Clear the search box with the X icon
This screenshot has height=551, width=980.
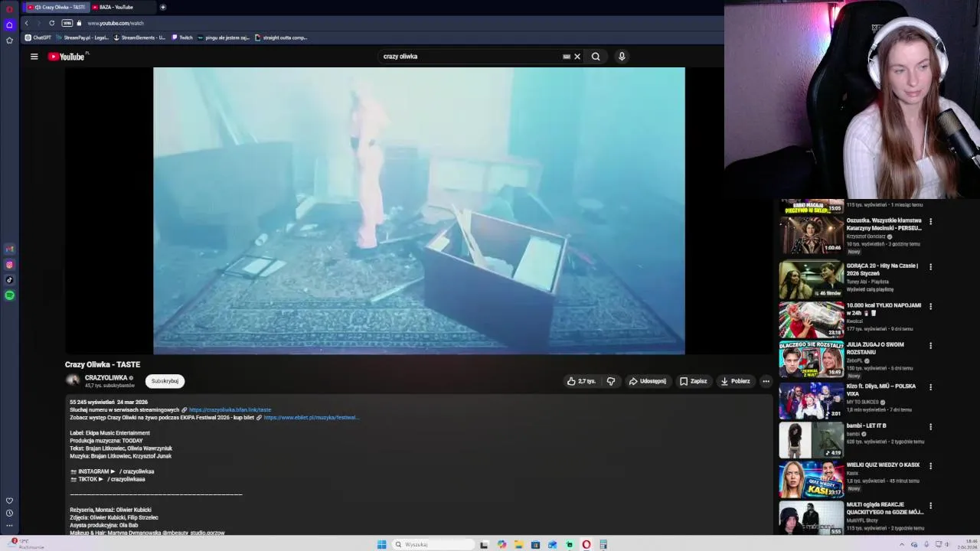pos(577,57)
